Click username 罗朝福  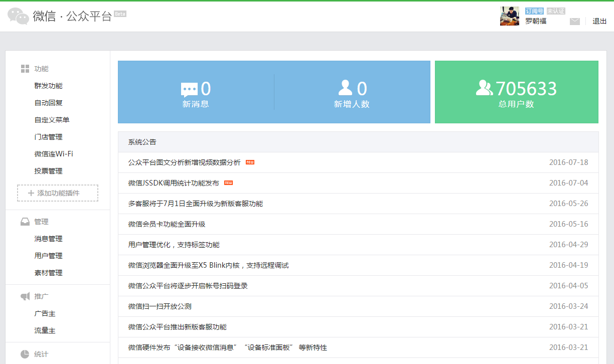click(x=536, y=21)
